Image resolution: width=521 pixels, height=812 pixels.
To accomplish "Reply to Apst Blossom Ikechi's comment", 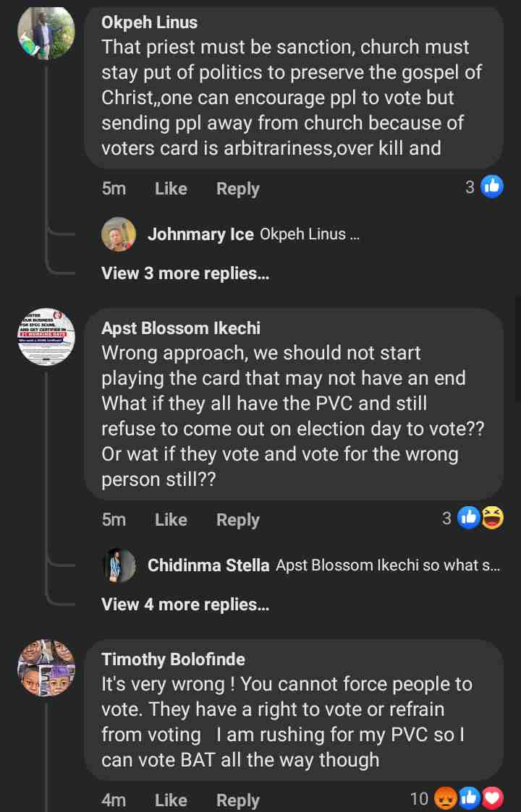I will [x=237, y=520].
